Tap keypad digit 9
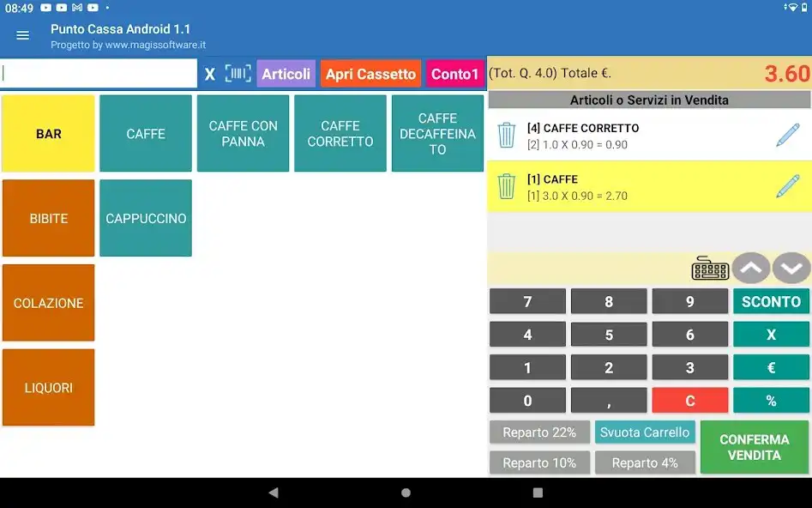Image resolution: width=812 pixels, height=508 pixels. (x=689, y=301)
